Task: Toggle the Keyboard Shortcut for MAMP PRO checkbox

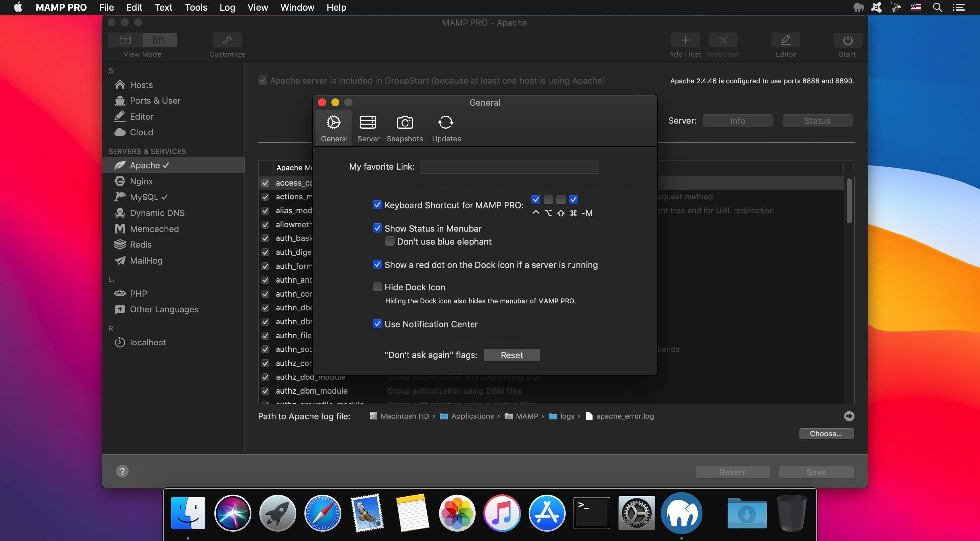Action: [x=376, y=204]
